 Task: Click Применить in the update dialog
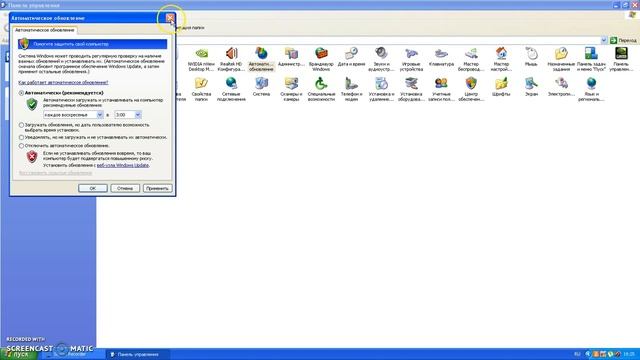(158, 188)
